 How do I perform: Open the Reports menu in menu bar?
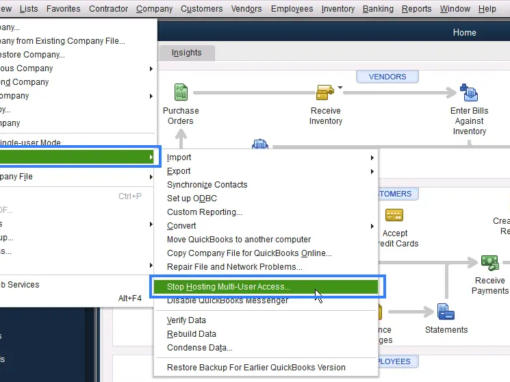click(x=416, y=9)
